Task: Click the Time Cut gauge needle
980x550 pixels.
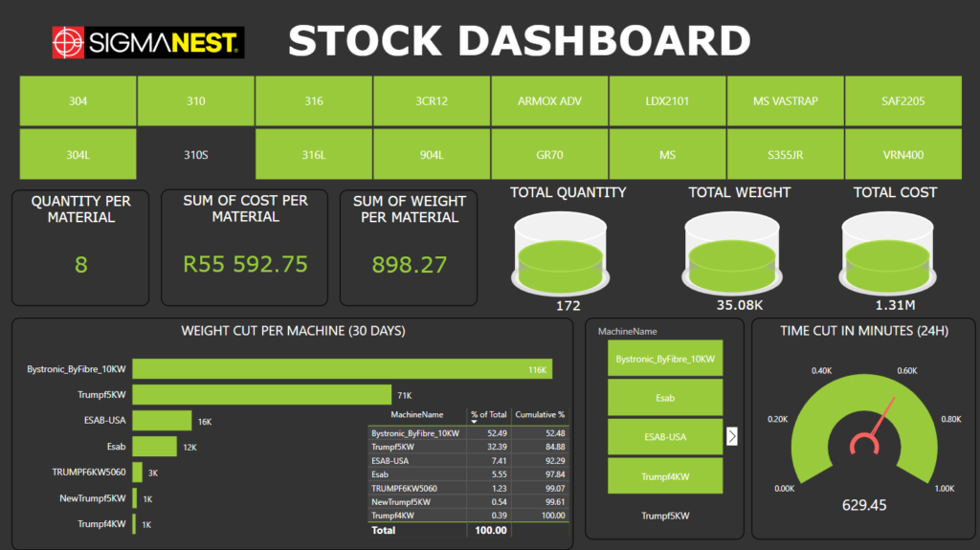Action: tap(882, 417)
